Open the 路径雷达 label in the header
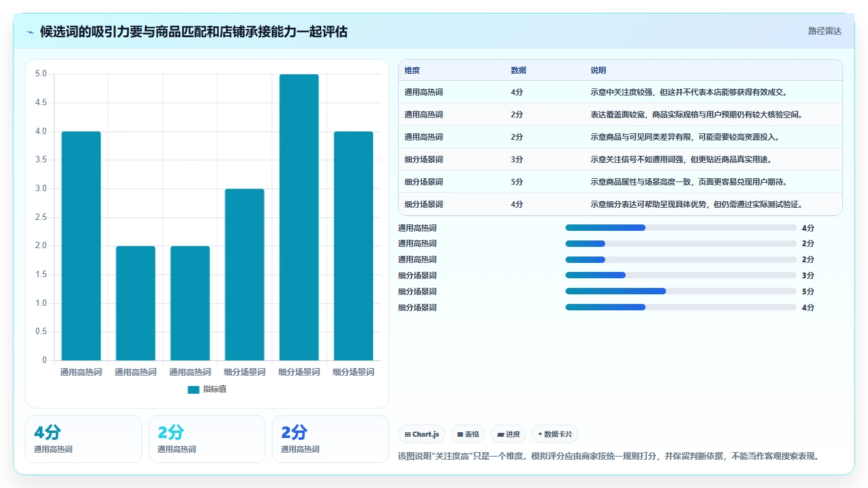This screenshot has height=488, width=868. coord(824,31)
